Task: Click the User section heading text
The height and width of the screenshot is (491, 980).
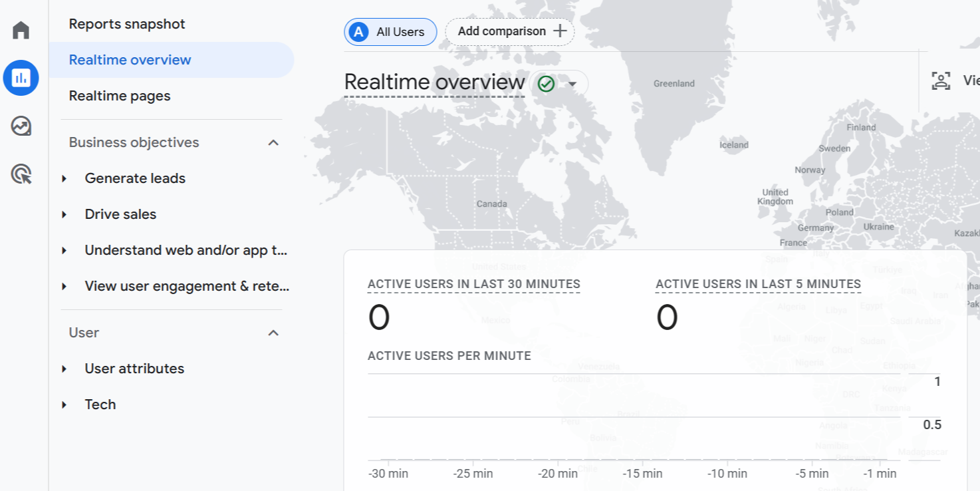Action: tap(84, 333)
